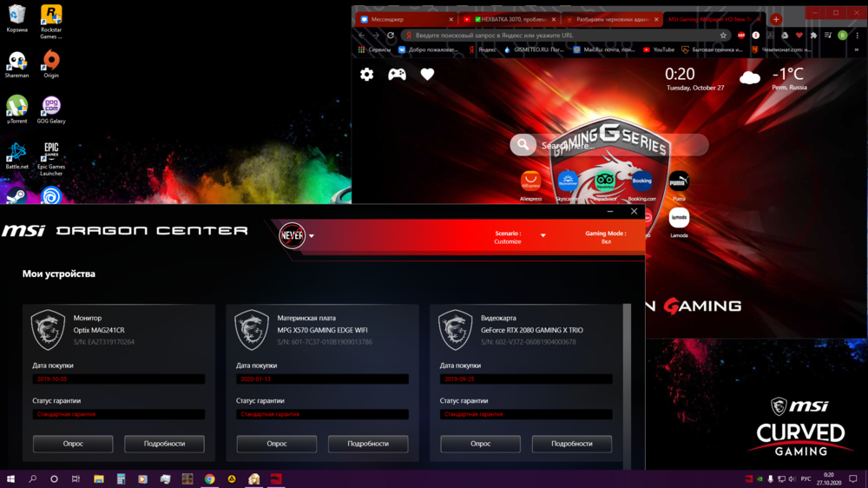Image resolution: width=868 pixels, height=488 pixels.
Task: Click the Chrome icon in the taskbar
Action: [209, 478]
